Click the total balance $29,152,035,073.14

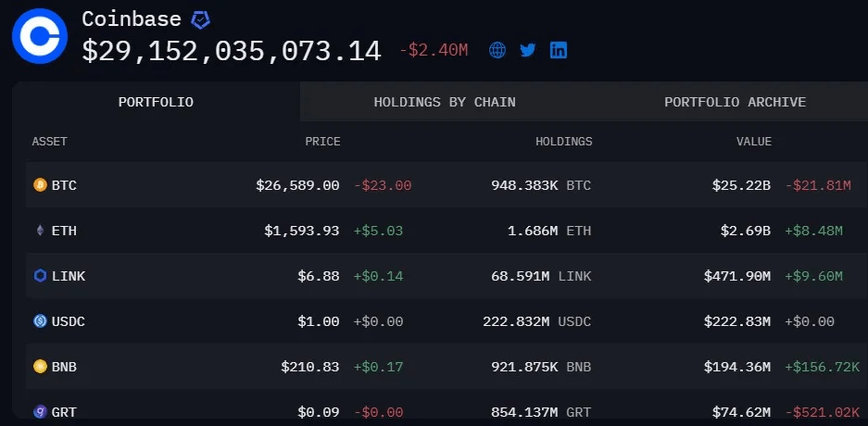click(232, 51)
